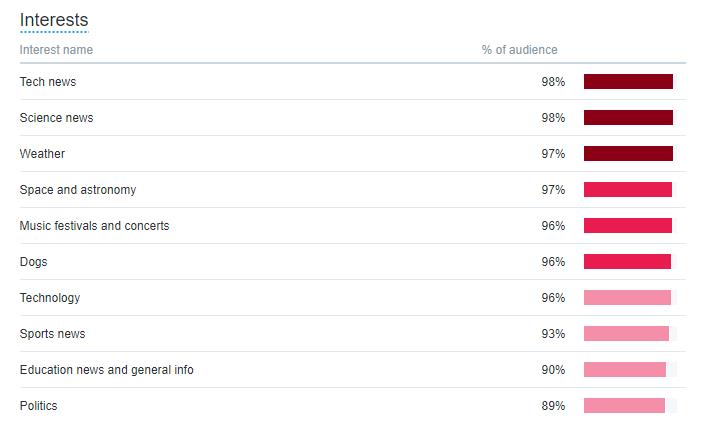
Task: Click the % of audience column header
Action: click(519, 50)
